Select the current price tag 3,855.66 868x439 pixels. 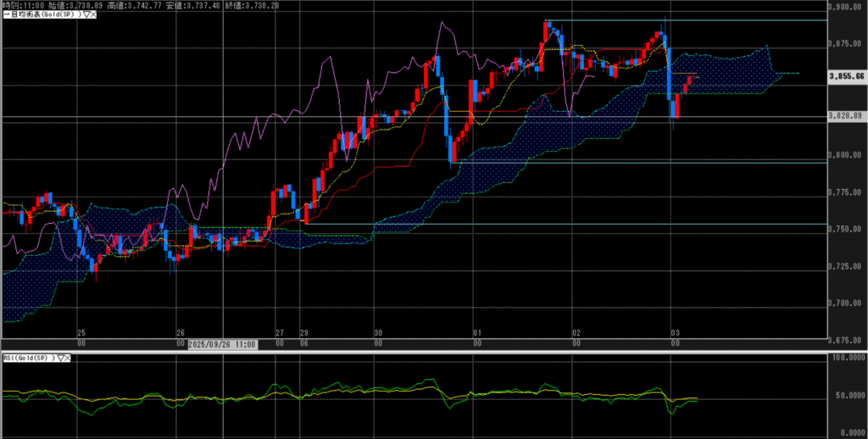tap(845, 76)
